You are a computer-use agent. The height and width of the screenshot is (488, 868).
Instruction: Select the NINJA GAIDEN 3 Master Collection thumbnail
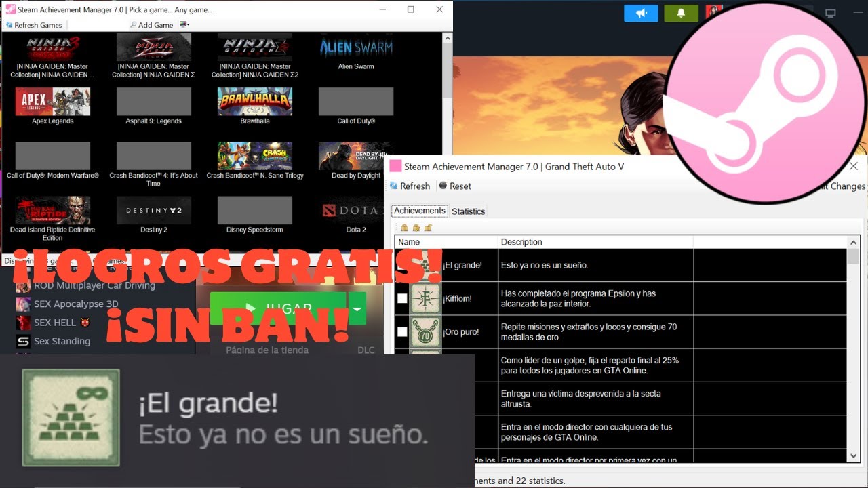(52, 47)
